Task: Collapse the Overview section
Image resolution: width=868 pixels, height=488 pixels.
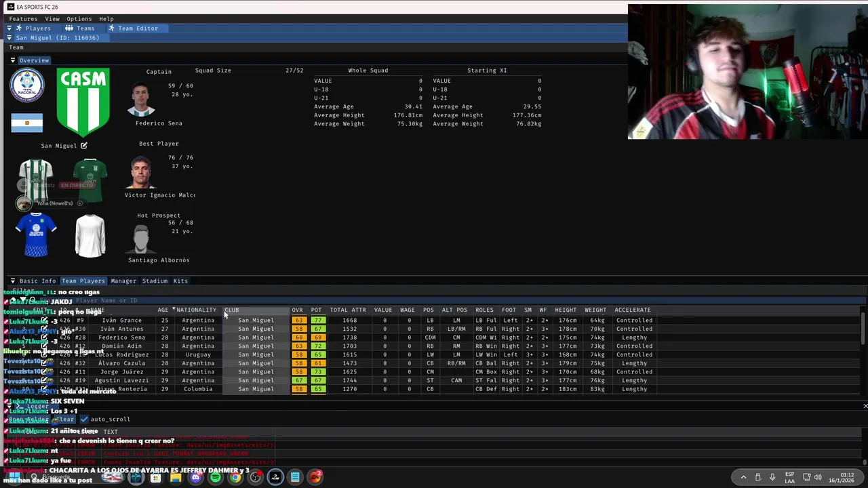Action: 13,60
